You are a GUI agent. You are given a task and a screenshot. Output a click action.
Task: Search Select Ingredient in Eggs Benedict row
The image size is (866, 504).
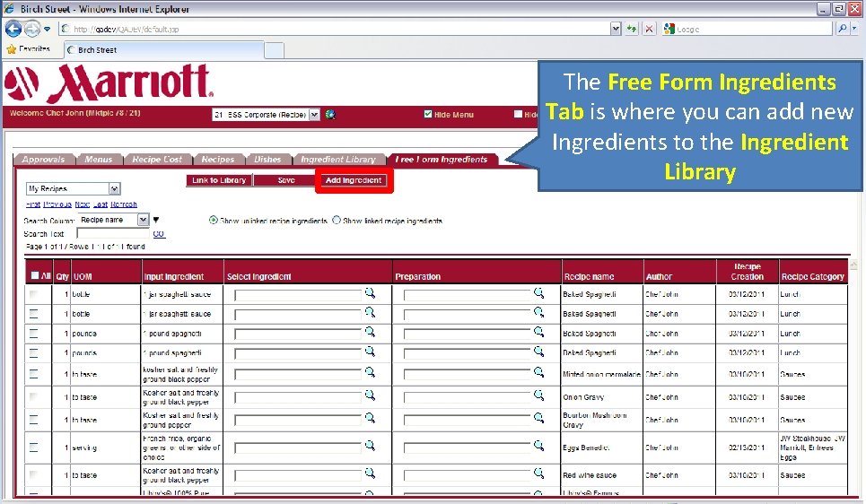coord(370,446)
